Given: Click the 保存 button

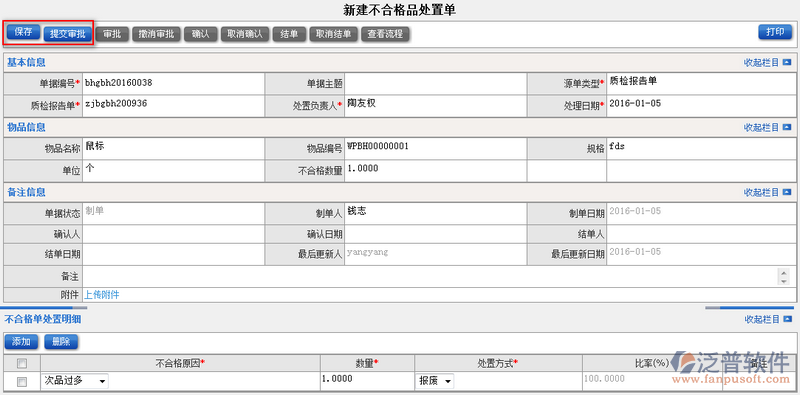Looking at the screenshot, I should coord(23,32).
